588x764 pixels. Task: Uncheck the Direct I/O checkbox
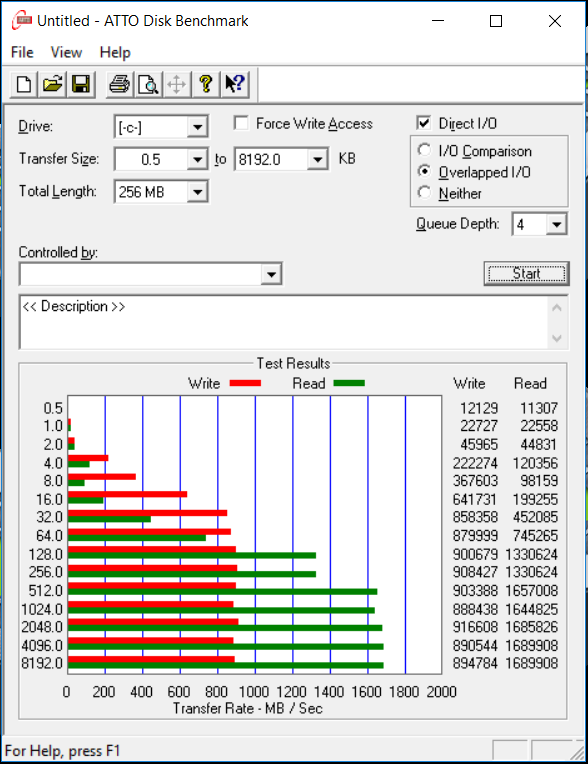(424, 123)
